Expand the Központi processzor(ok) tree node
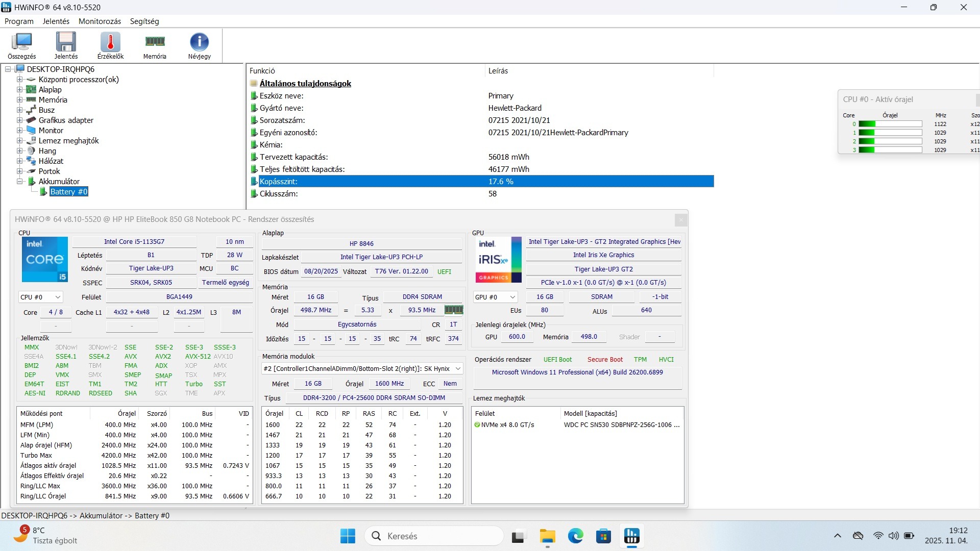The height and width of the screenshot is (551, 980). 19,80
